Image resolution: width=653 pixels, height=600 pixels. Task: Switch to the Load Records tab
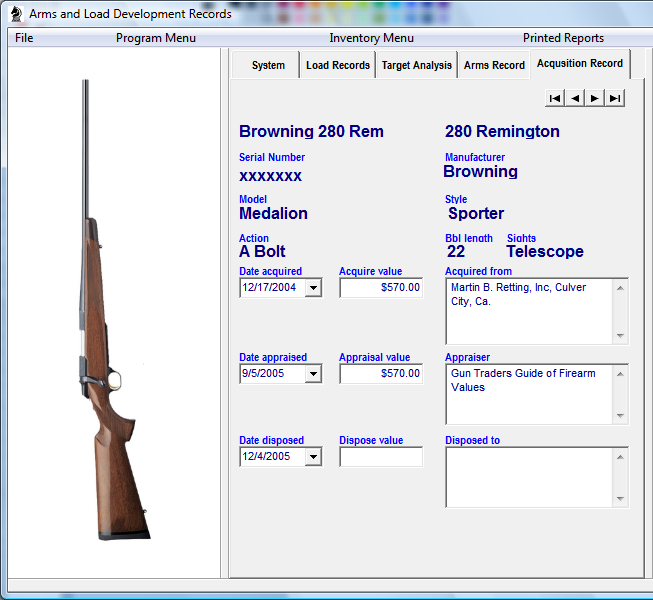[x=338, y=65]
